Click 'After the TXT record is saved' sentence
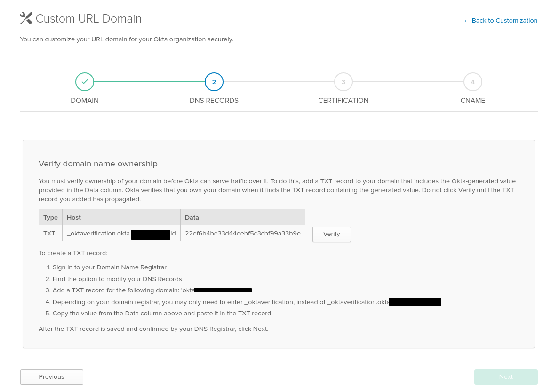This screenshot has width=543, height=392. pyautogui.click(x=153, y=329)
